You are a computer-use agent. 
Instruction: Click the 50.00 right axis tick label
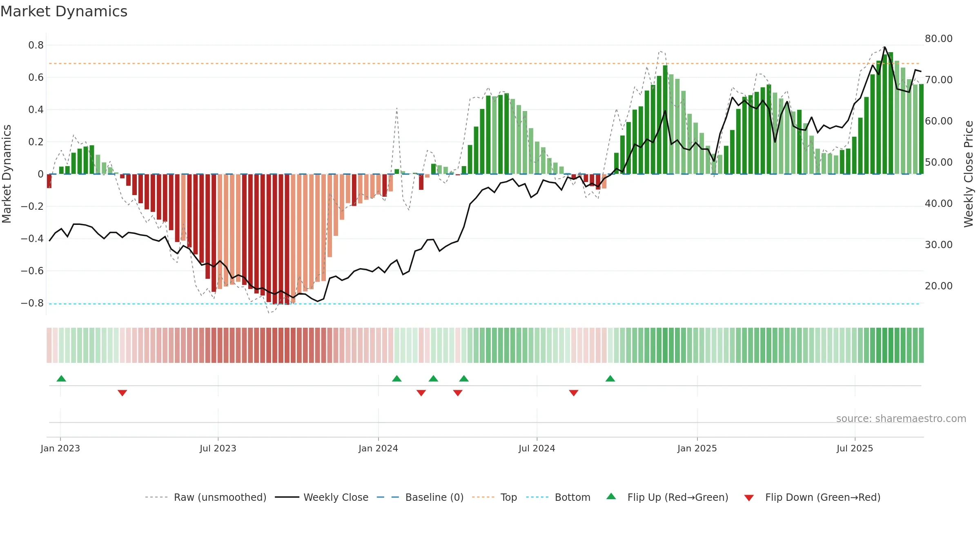point(939,162)
